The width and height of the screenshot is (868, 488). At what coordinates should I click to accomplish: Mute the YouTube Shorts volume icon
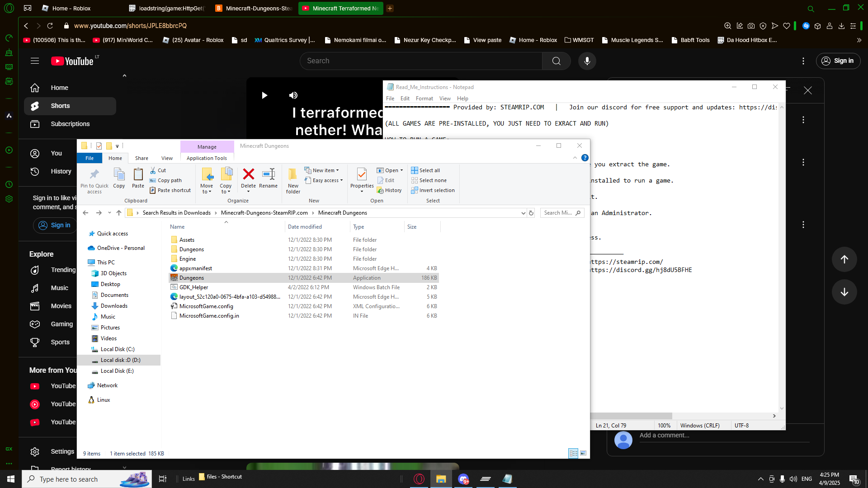coord(293,95)
